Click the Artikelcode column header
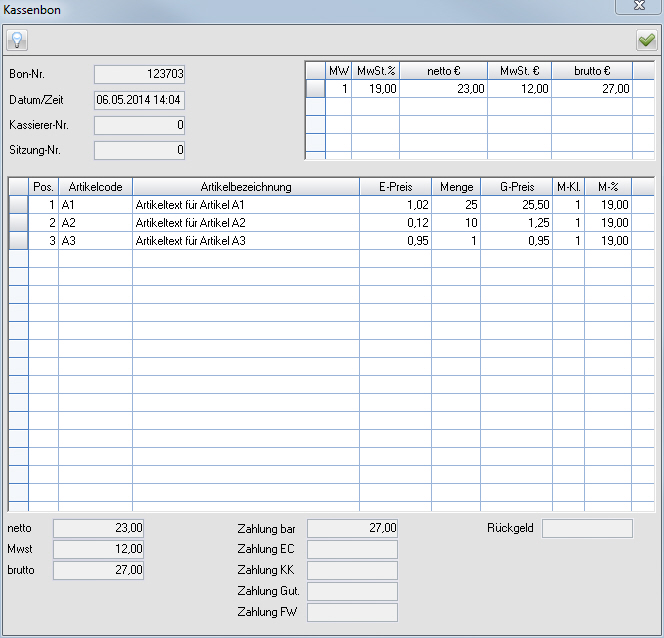 [x=95, y=187]
